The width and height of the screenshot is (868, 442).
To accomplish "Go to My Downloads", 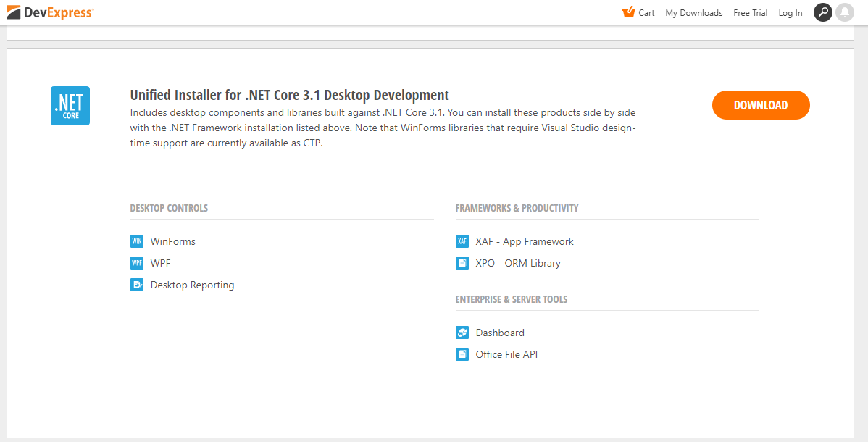I will [693, 13].
